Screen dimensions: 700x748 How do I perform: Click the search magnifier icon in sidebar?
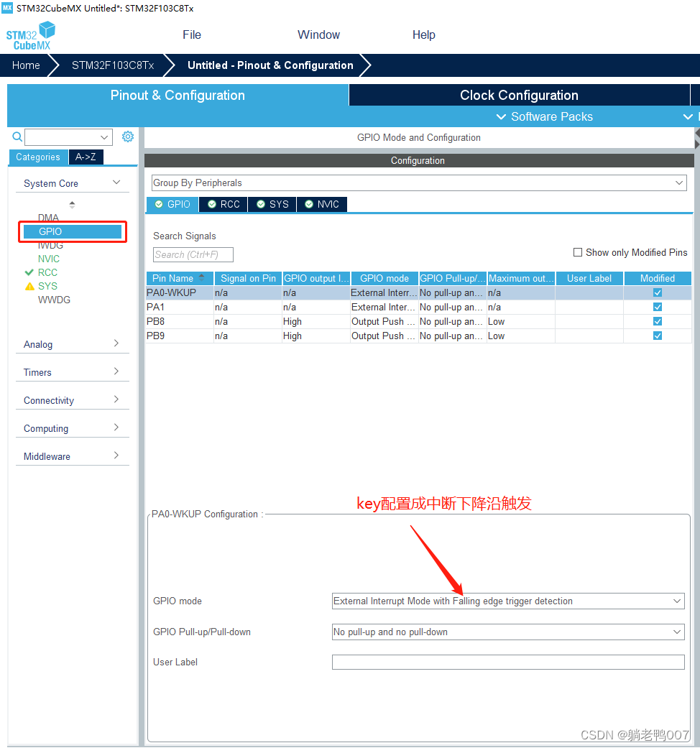17,137
